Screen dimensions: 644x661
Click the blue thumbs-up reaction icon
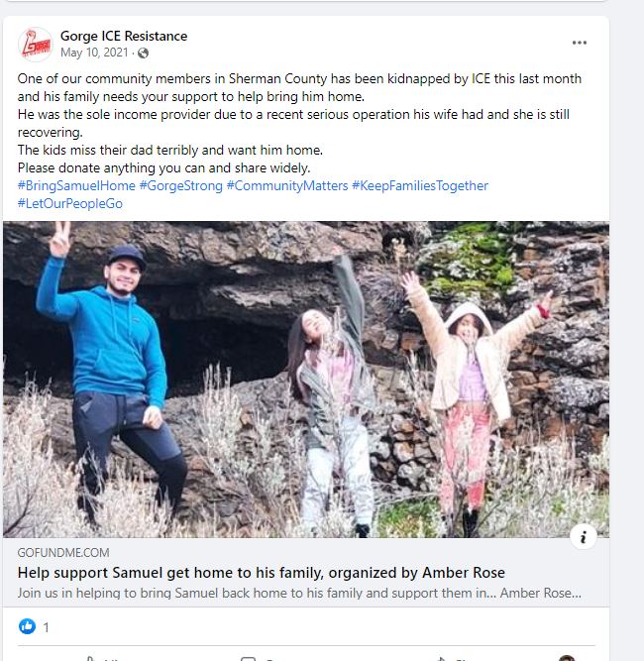[27, 626]
